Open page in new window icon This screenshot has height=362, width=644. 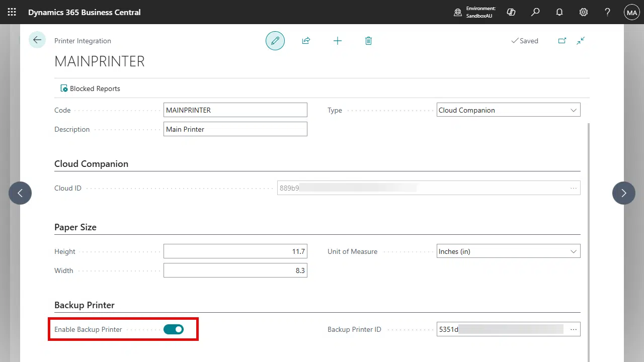pyautogui.click(x=562, y=41)
